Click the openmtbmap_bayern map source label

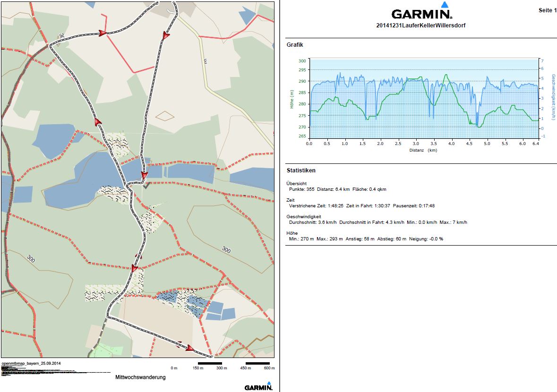(31, 363)
